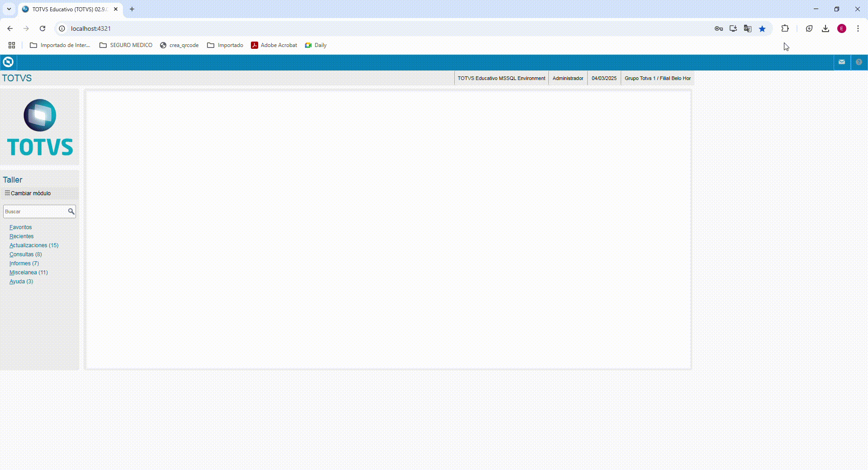Open the help question mark icon

tap(859, 62)
